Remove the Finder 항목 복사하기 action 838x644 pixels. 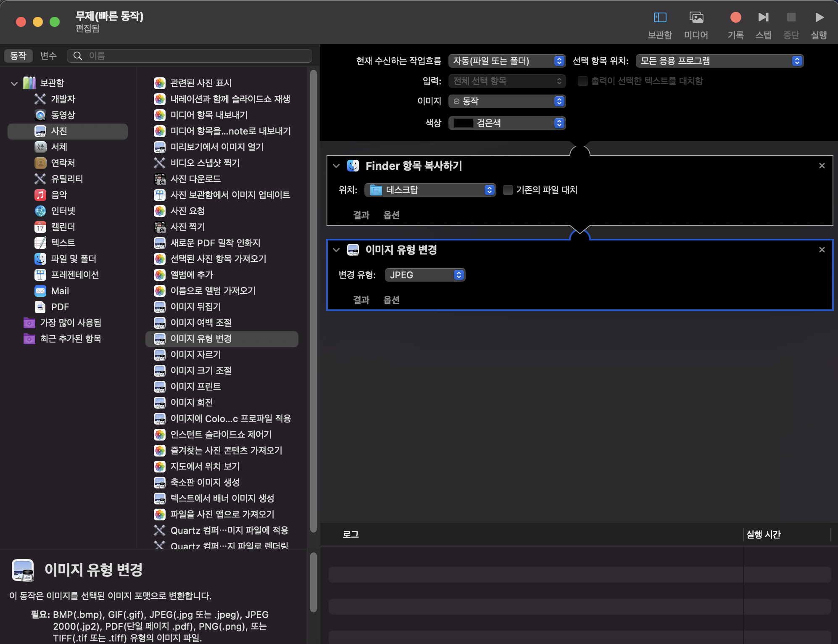822,166
